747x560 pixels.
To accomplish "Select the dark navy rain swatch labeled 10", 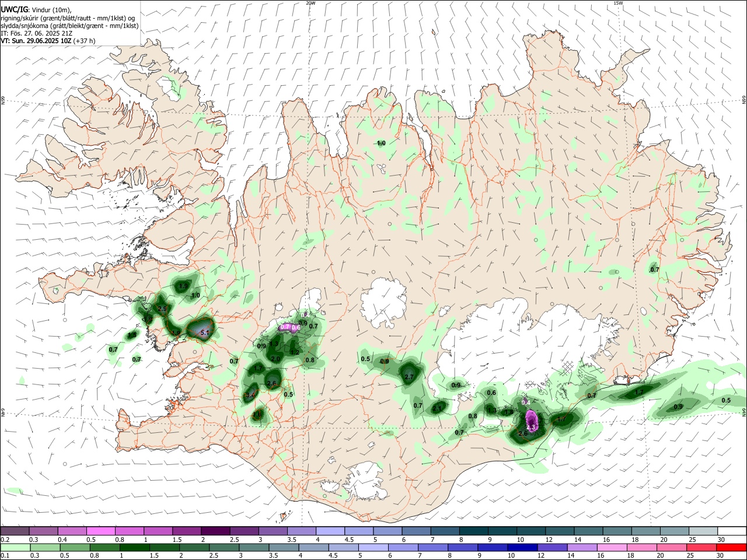I will coord(522,548).
